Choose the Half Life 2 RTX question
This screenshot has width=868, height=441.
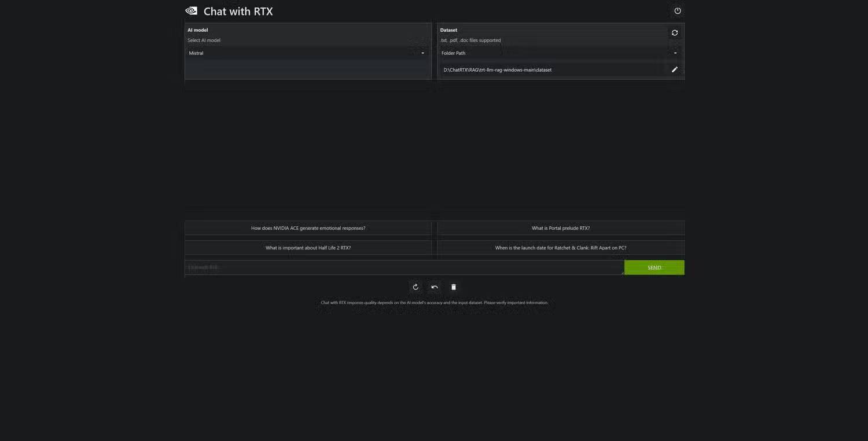pos(308,248)
